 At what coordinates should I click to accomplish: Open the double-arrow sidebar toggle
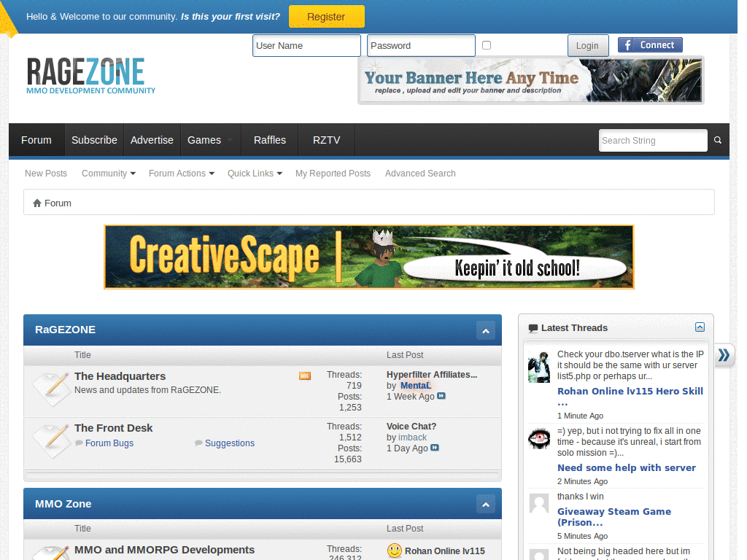pyautogui.click(x=724, y=355)
